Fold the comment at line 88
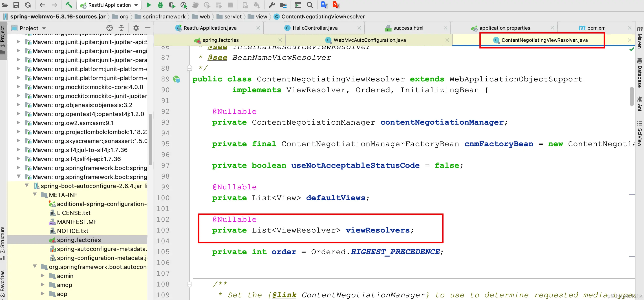Screen dimensions: 644x300 [190, 68]
